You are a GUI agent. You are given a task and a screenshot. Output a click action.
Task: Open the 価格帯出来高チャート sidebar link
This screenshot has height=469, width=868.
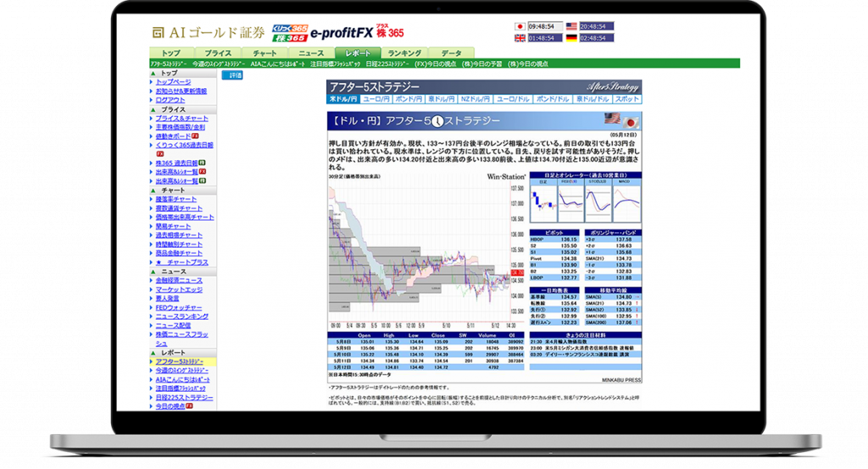click(x=185, y=218)
